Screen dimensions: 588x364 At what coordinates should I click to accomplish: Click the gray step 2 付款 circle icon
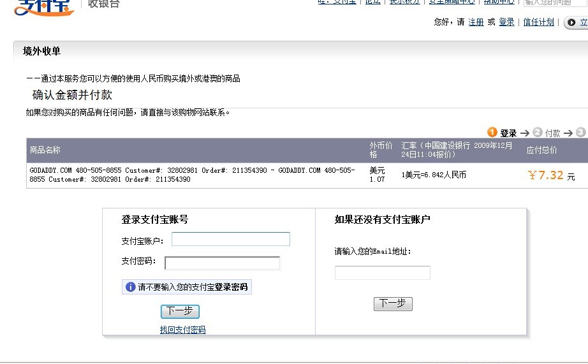click(538, 133)
